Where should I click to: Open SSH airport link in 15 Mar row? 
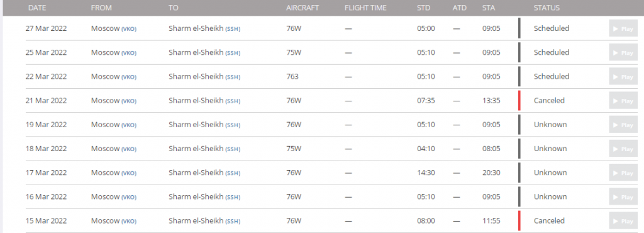pyautogui.click(x=233, y=221)
